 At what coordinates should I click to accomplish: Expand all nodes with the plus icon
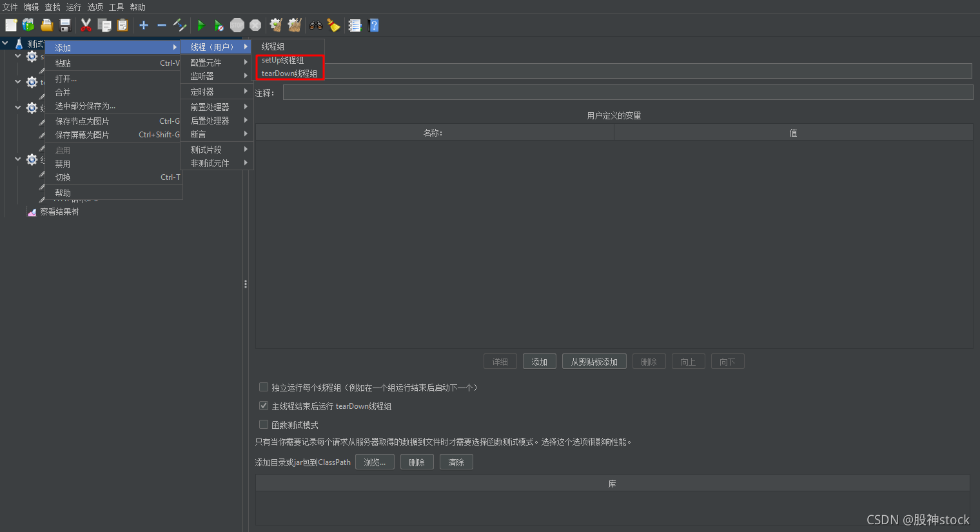coord(144,25)
